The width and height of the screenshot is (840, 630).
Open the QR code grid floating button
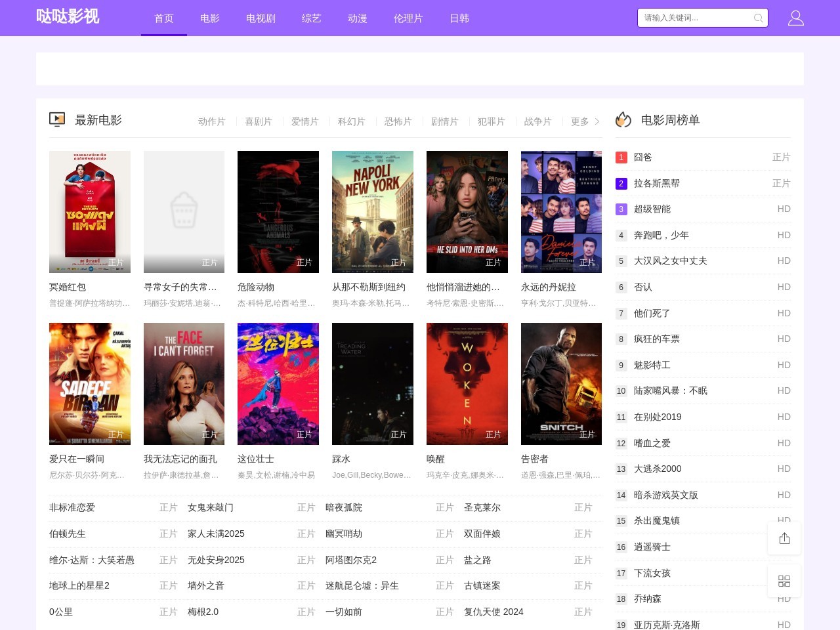tap(784, 581)
